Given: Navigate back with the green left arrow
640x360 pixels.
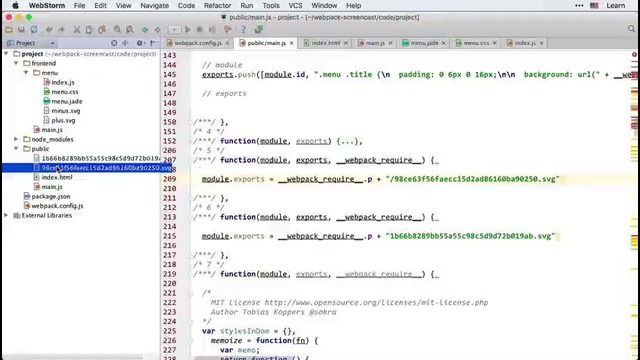Looking at the screenshot, I should point(145,30).
